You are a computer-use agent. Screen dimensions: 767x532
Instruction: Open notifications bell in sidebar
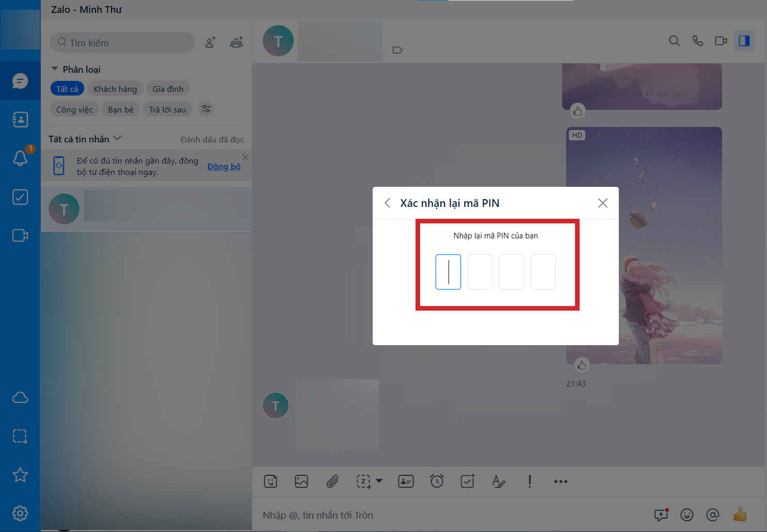coord(20,158)
